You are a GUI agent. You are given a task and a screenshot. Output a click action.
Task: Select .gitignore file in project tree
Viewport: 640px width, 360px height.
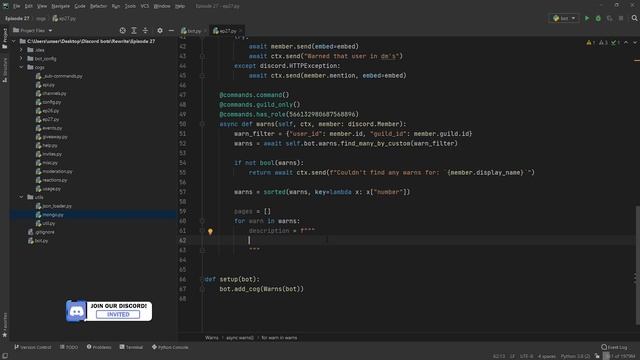tap(44, 232)
